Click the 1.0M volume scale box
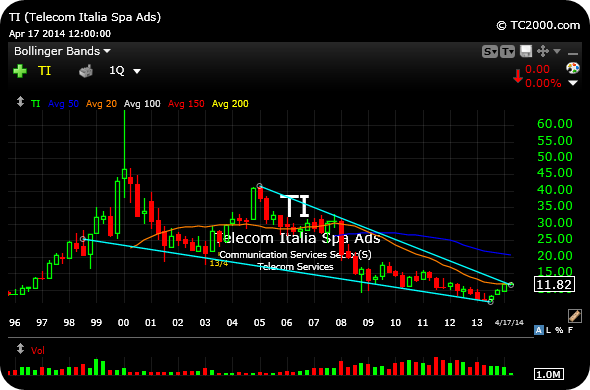 click(549, 374)
